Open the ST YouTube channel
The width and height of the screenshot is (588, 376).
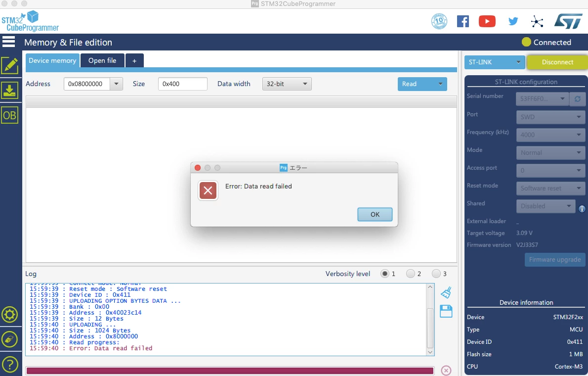tap(487, 21)
